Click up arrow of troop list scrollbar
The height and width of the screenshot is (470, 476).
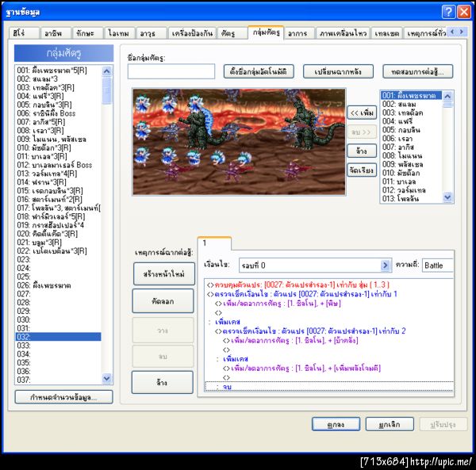click(106, 71)
